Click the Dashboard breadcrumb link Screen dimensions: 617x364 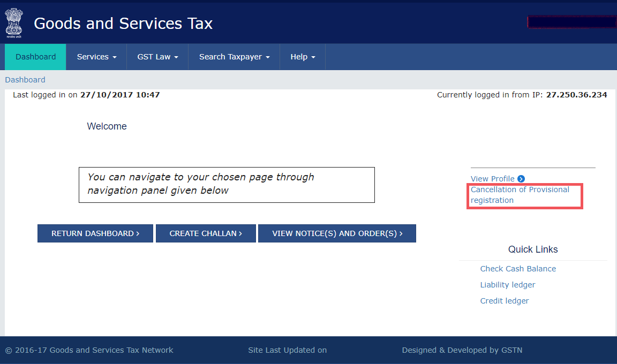[25, 79]
